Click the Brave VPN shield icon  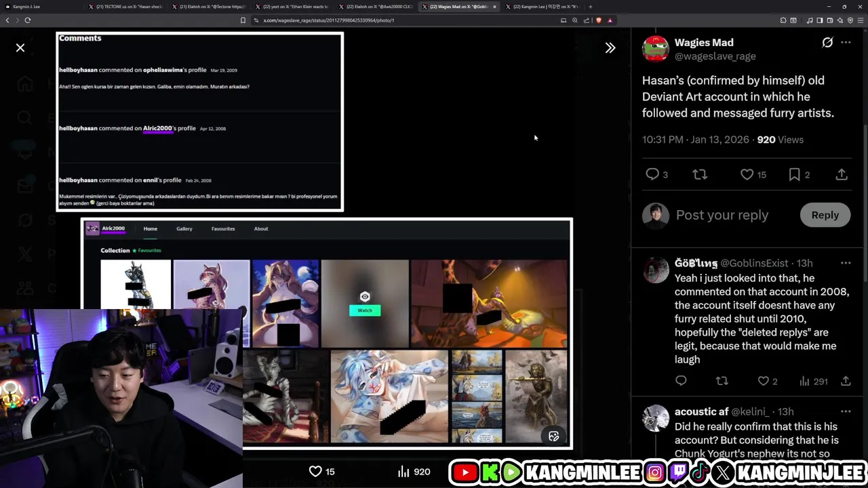tap(850, 20)
